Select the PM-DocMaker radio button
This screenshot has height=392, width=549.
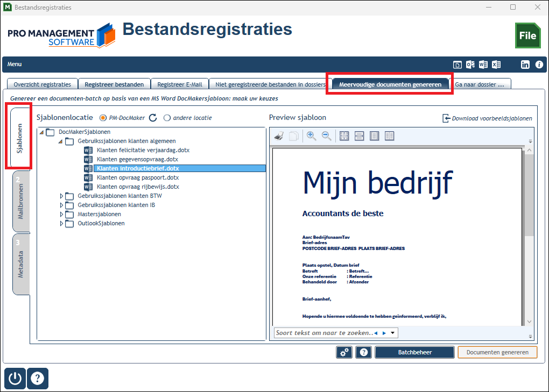click(x=103, y=118)
